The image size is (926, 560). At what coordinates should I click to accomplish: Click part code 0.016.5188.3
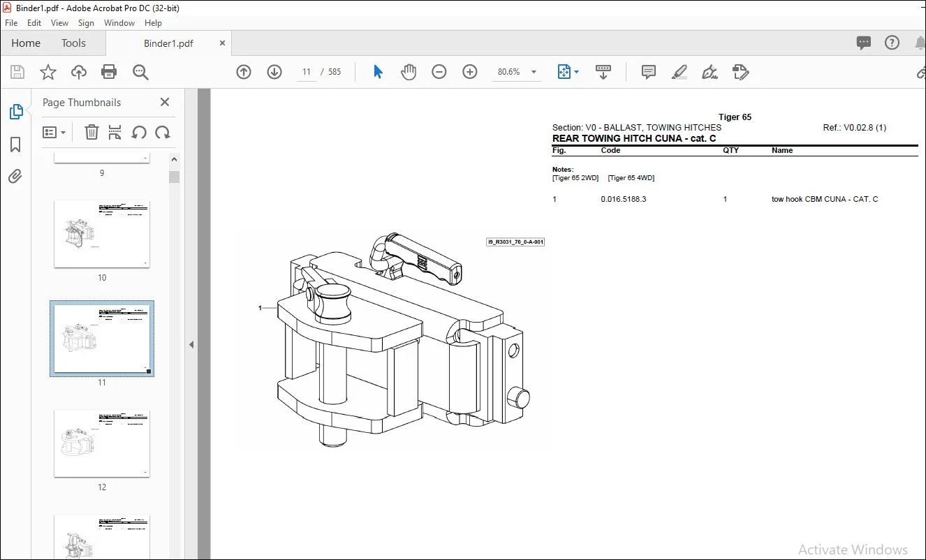click(x=624, y=199)
